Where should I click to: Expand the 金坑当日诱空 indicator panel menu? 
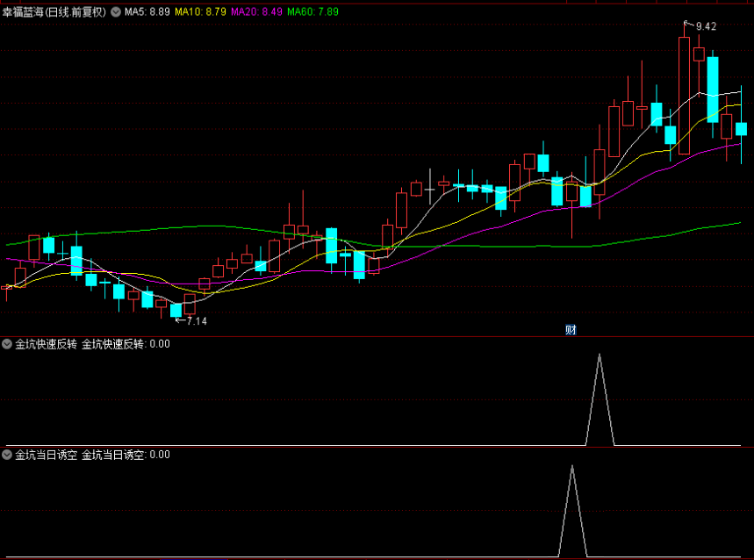7,455
